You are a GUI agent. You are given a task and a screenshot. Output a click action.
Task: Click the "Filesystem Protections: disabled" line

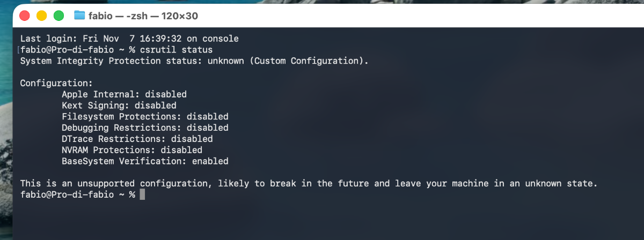[145, 117]
